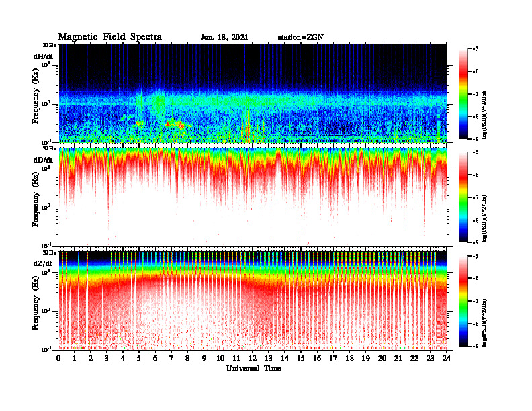Click the "Magnetic Field Spectra" title
532x411 pixels.
[110, 37]
